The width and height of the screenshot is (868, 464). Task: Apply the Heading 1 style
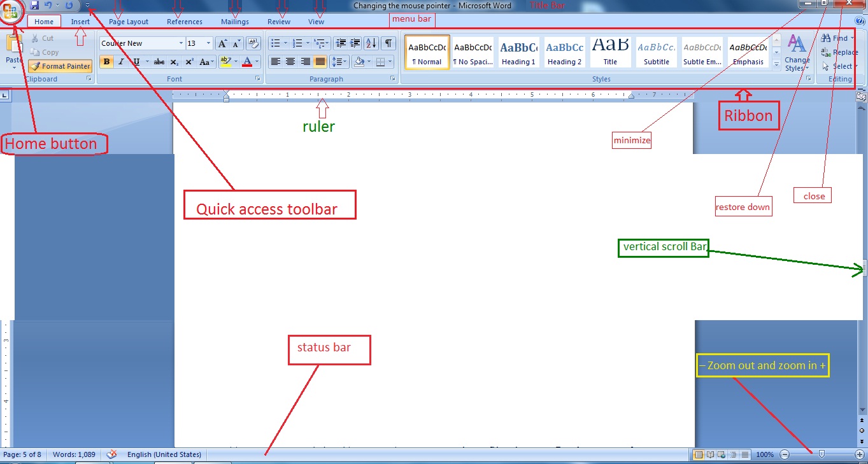(518, 51)
